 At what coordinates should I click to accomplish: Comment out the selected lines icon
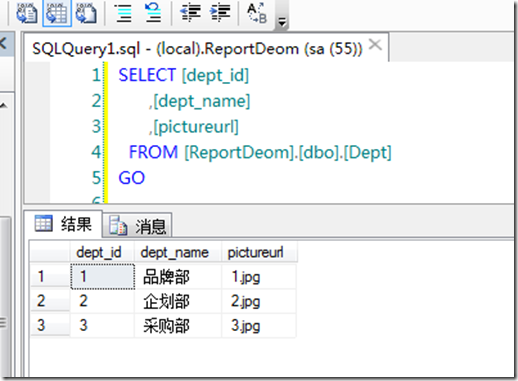pyautogui.click(x=123, y=13)
